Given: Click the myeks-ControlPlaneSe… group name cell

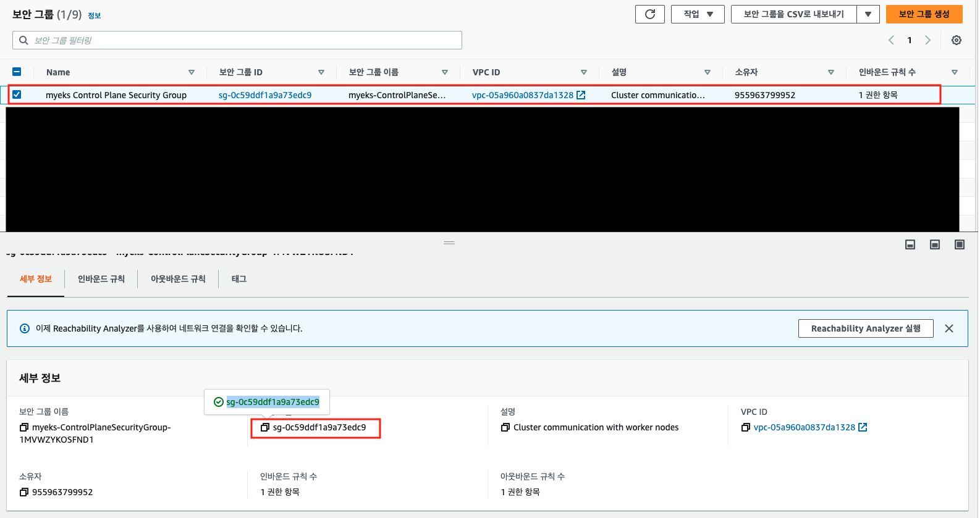Looking at the screenshot, I should 397,95.
